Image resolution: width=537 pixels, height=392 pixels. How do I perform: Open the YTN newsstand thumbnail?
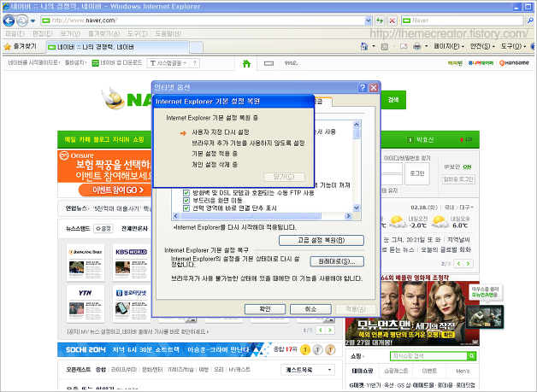86,304
